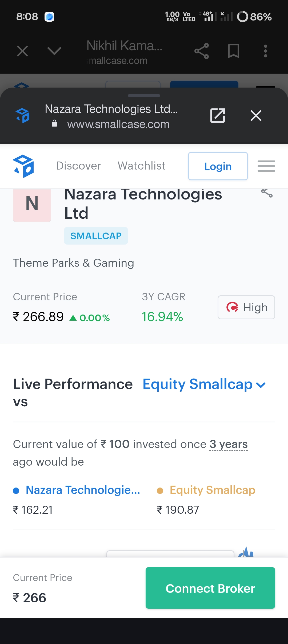Open the Watchlist tab
This screenshot has width=288, height=644.
coord(142,166)
